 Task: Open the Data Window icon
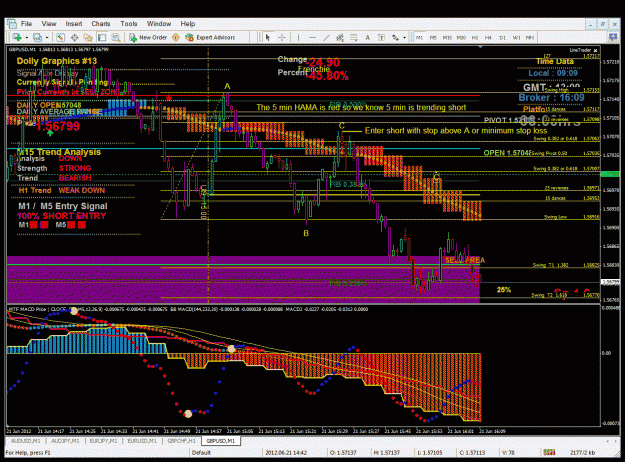click(74, 37)
